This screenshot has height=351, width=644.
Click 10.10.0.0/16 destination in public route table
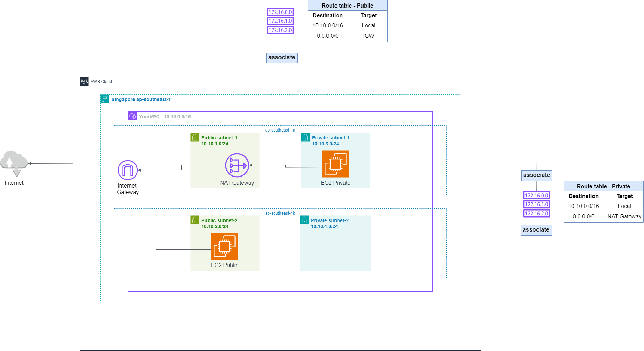[x=328, y=25]
